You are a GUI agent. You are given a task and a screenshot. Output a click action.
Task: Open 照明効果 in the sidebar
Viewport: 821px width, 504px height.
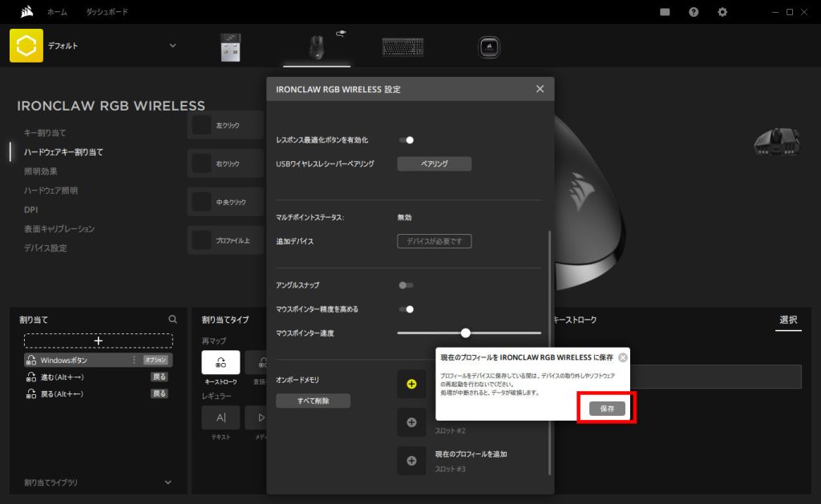41,171
